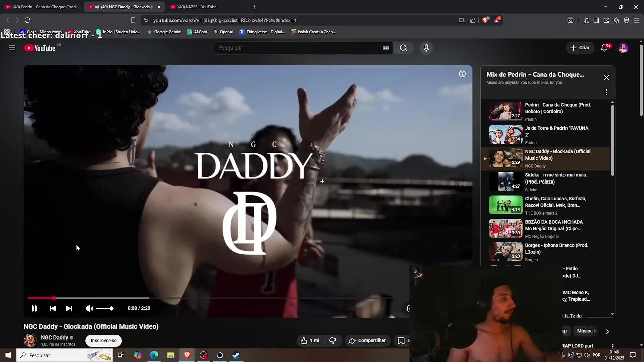This screenshot has width=644, height=362.
Task: Open a new browser tab
Action: coord(254,7)
